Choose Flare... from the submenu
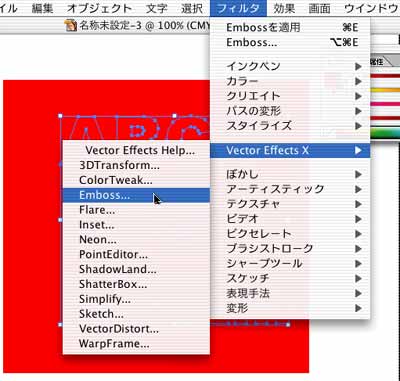This screenshot has height=381, width=400. (x=136, y=210)
